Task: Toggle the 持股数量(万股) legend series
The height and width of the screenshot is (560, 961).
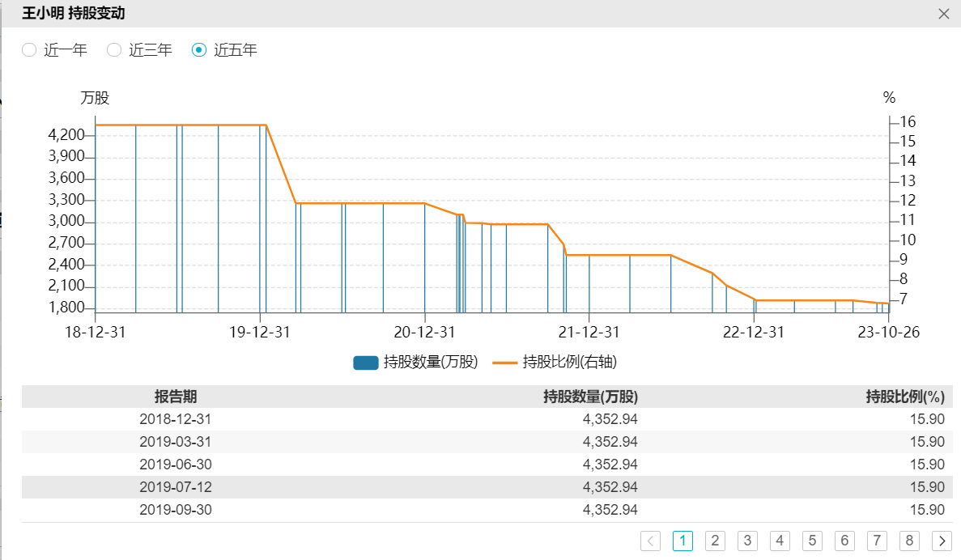Action: (415, 362)
